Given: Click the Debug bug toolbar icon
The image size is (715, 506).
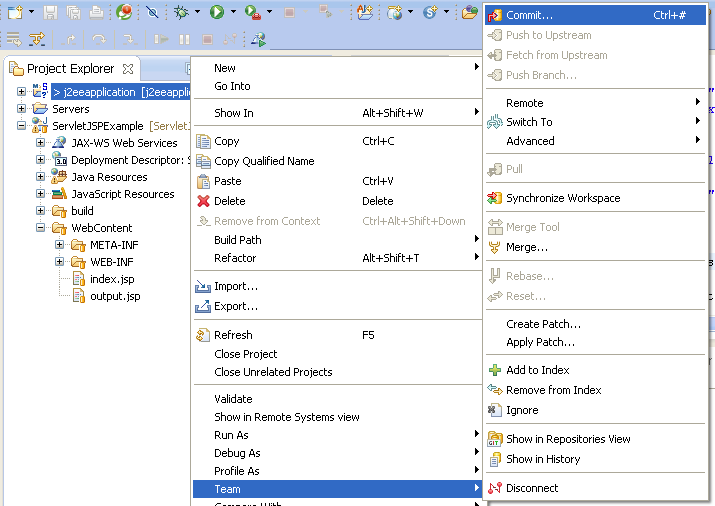Looking at the screenshot, I should pos(181,12).
